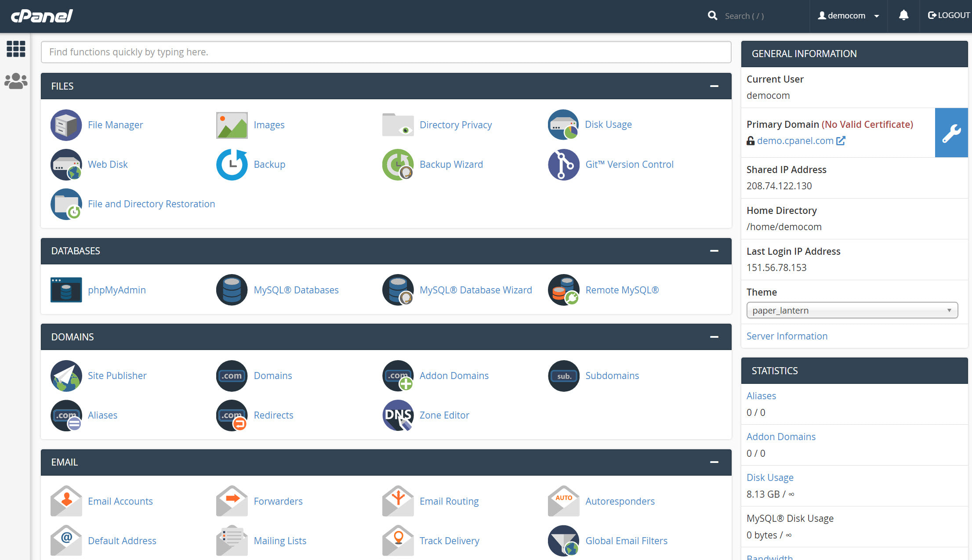Open the Autoresponders tool
Image resolution: width=972 pixels, height=560 pixels.
(x=620, y=501)
